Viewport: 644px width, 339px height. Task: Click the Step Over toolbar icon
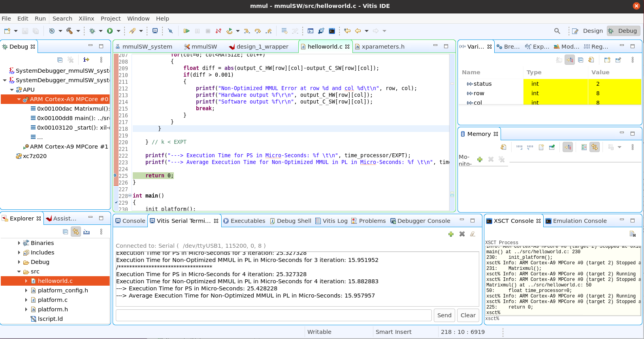(258, 31)
